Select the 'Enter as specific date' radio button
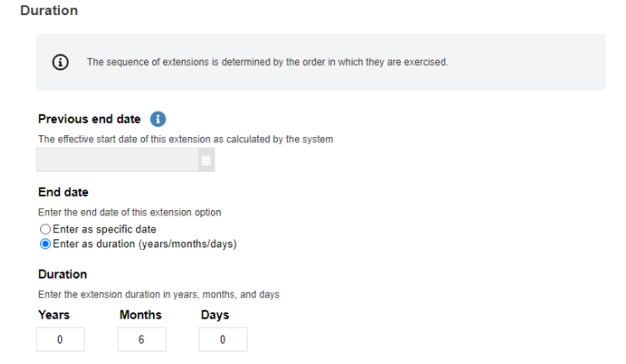 (45, 230)
